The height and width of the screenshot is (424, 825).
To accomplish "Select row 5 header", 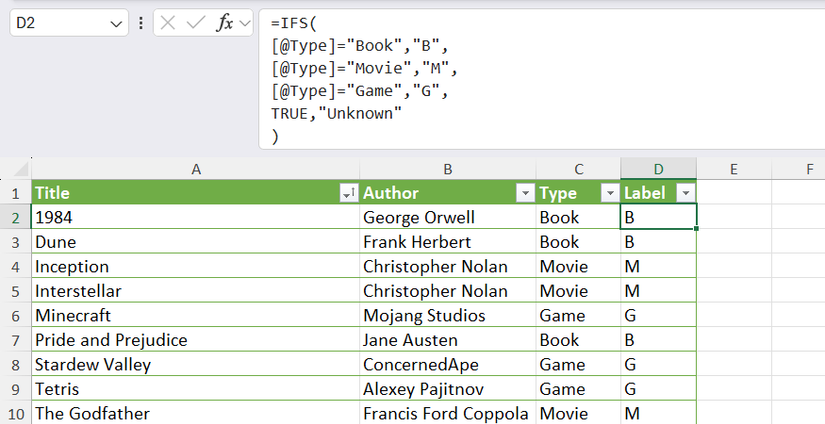I will pyautogui.click(x=15, y=291).
